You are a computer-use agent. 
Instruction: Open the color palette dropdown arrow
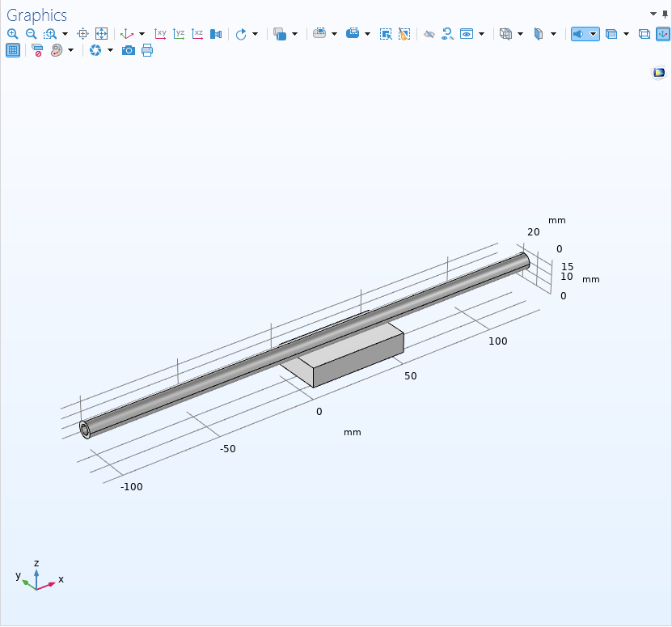[x=70, y=50]
